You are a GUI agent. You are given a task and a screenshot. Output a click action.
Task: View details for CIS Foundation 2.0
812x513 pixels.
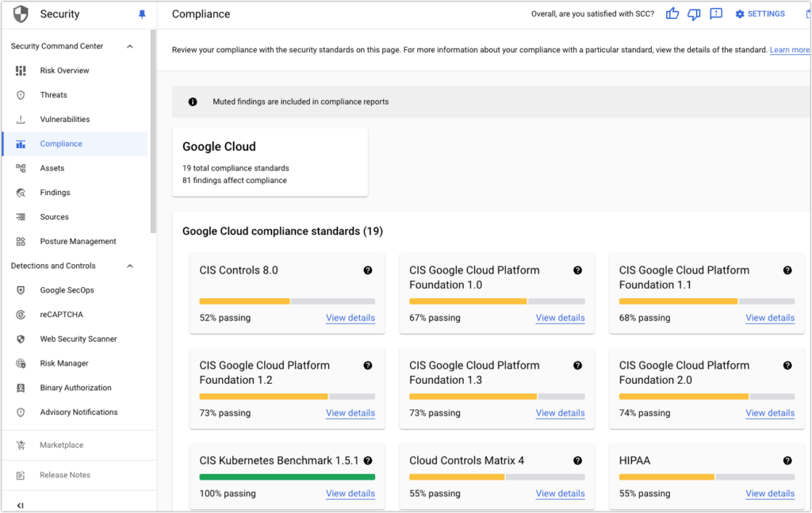pos(770,413)
